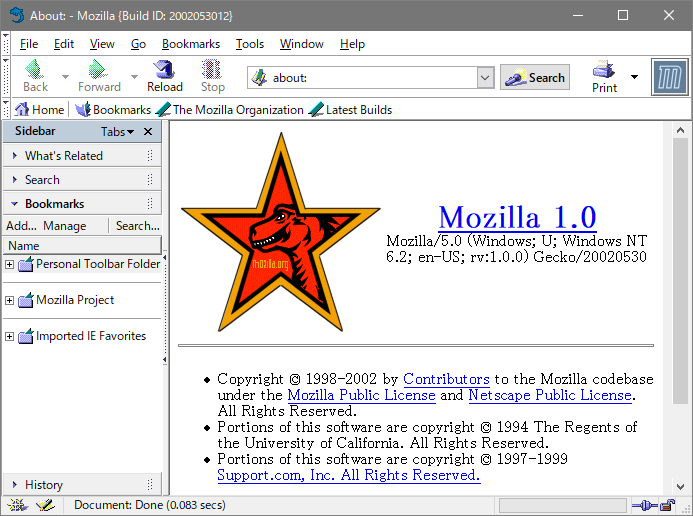Open the Print options dropdown arrow
The image size is (693, 516).
click(634, 77)
